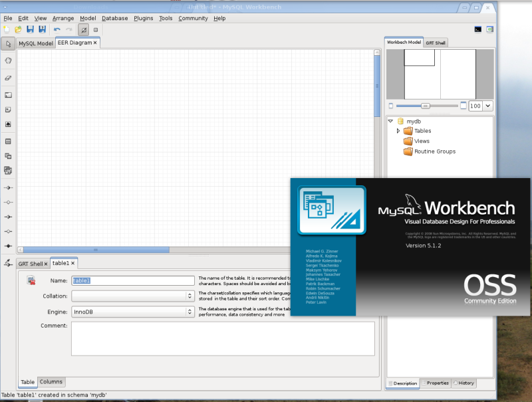Image resolution: width=532 pixels, height=402 pixels.
Task: Open the Model menu
Action: click(x=88, y=19)
